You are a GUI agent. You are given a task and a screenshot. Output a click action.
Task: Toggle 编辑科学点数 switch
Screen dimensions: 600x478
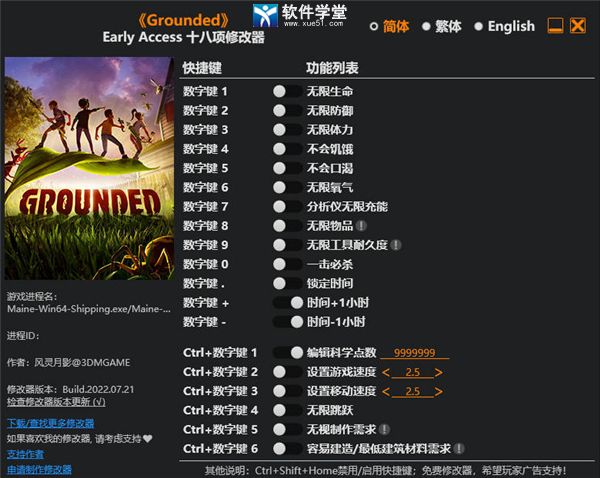[x=288, y=352]
